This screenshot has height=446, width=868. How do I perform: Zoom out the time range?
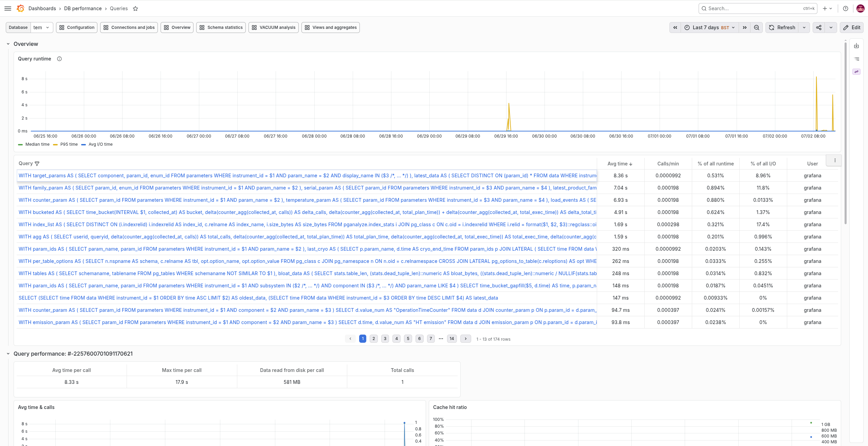(x=757, y=28)
